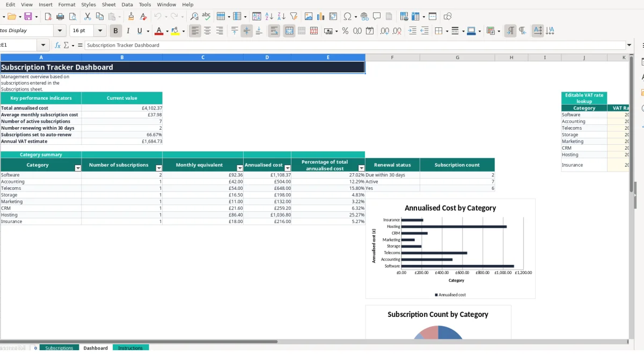644x362 pixels.
Task: Apply the red font color
Action: pos(159,31)
